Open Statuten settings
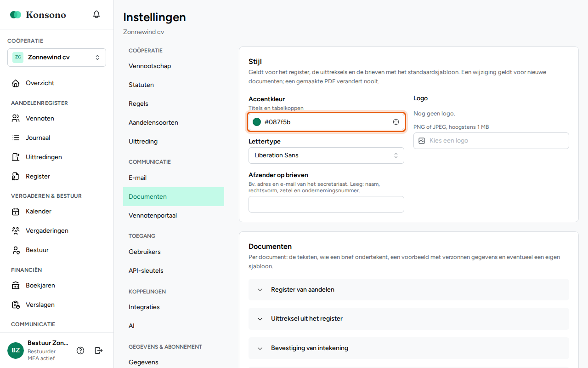Screen dimensions: 588x368 click(174, 85)
